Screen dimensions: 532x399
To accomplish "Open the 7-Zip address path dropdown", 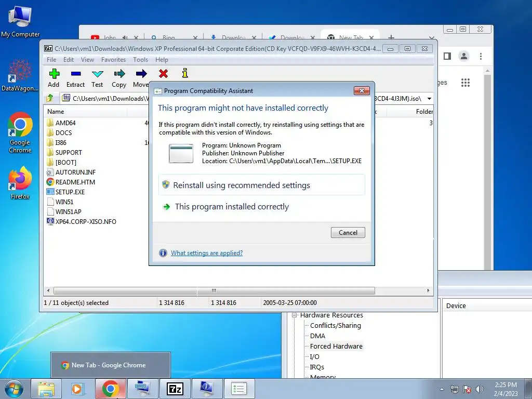I will [429, 99].
